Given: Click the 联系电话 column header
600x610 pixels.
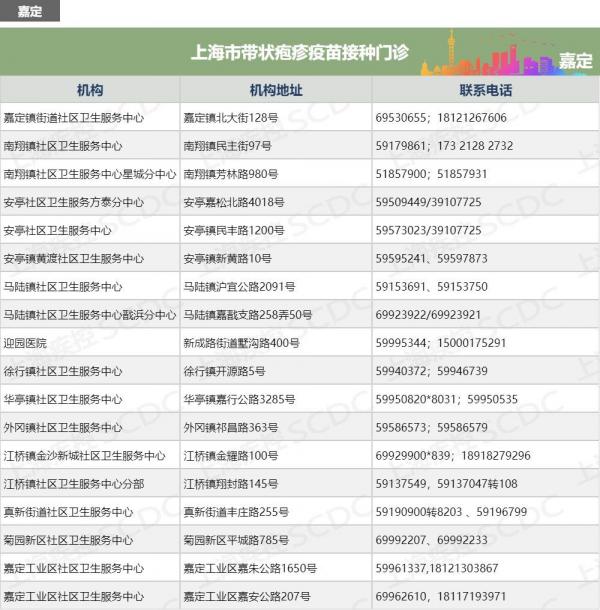Looking at the screenshot, I should point(485,90).
